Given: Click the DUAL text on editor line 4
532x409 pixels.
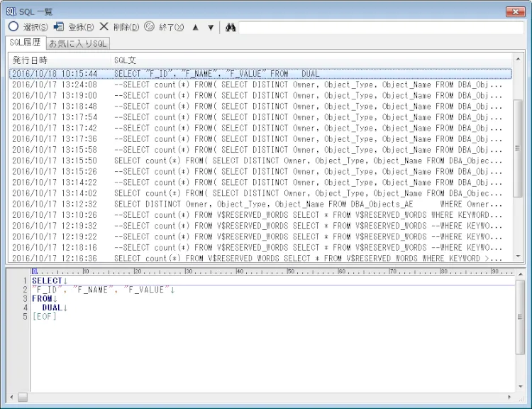Looking at the screenshot, I should click(52, 307).
